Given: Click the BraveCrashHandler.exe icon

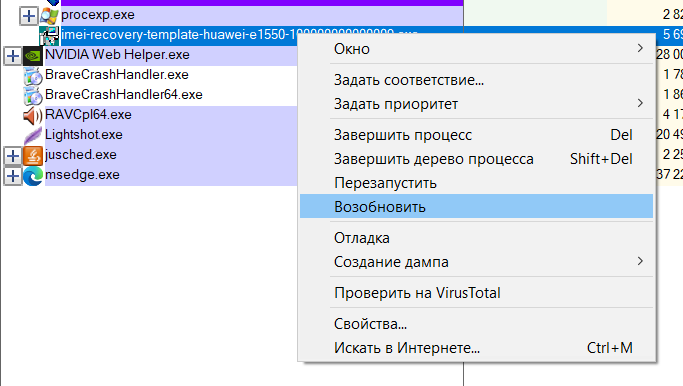Looking at the screenshot, I should pyautogui.click(x=33, y=76).
